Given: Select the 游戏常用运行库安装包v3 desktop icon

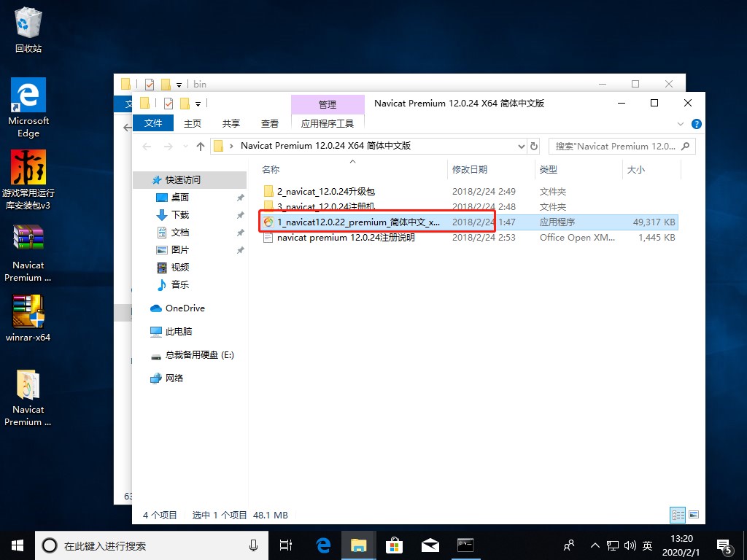Looking at the screenshot, I should (28, 180).
